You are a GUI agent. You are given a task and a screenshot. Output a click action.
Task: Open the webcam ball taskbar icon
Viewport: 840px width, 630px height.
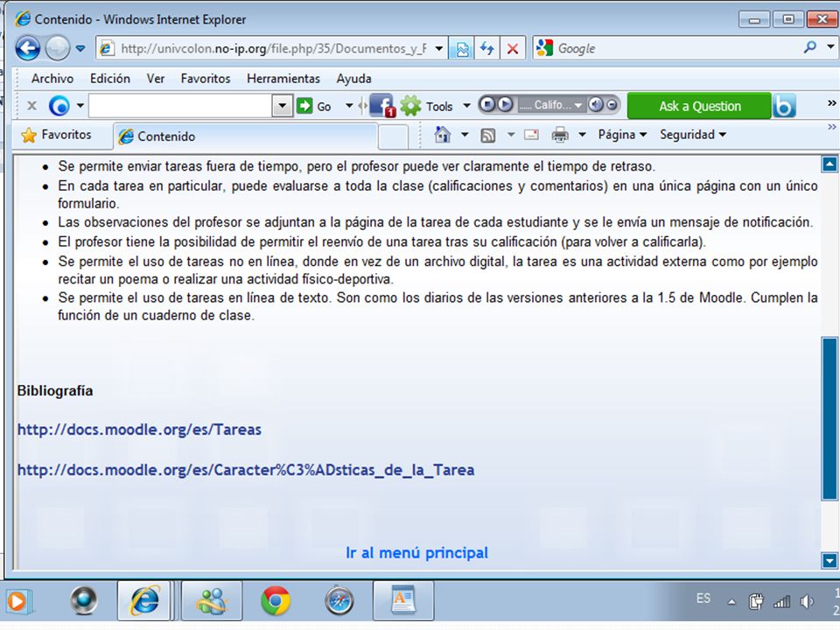tap(84, 600)
